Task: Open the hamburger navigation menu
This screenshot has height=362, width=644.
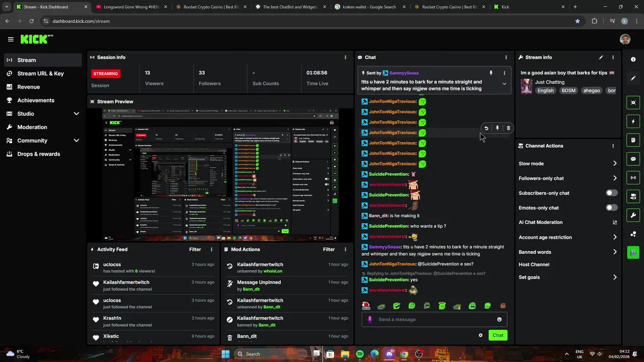Action: tap(11, 39)
